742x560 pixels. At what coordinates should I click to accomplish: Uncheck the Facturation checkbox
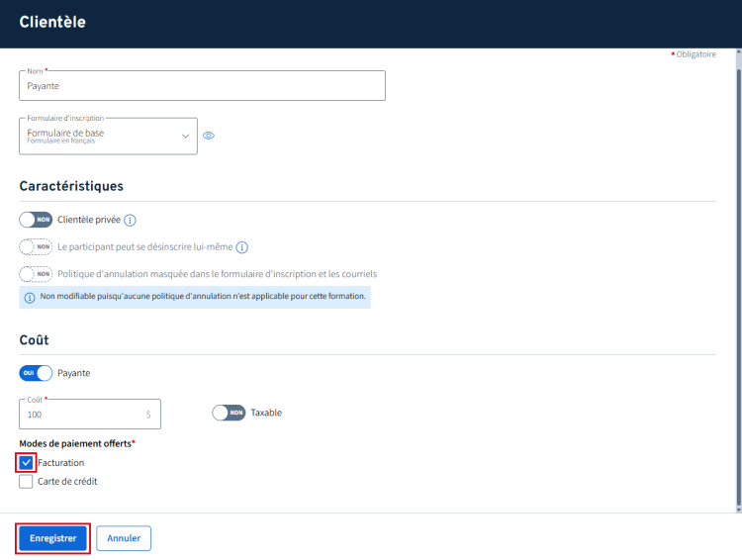27,462
